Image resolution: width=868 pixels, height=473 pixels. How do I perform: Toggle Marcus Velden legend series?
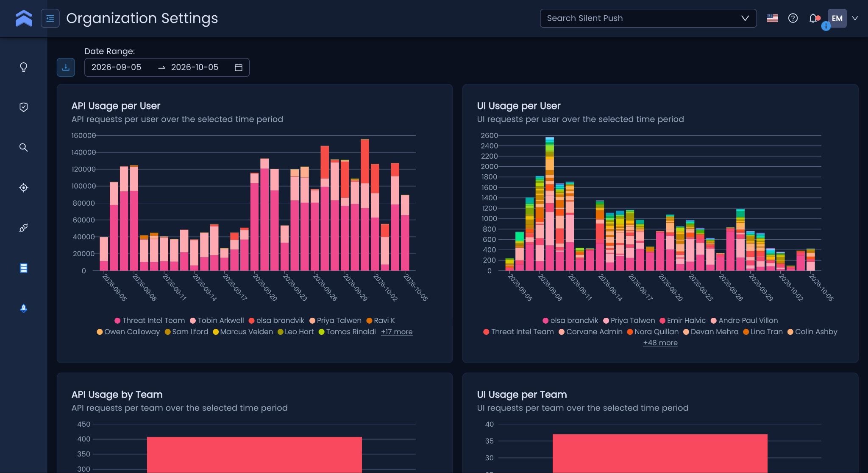click(243, 332)
